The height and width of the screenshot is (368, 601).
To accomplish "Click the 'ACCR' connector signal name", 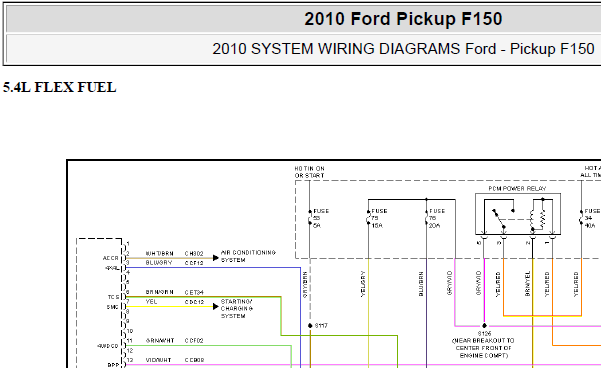I will tap(111, 258).
